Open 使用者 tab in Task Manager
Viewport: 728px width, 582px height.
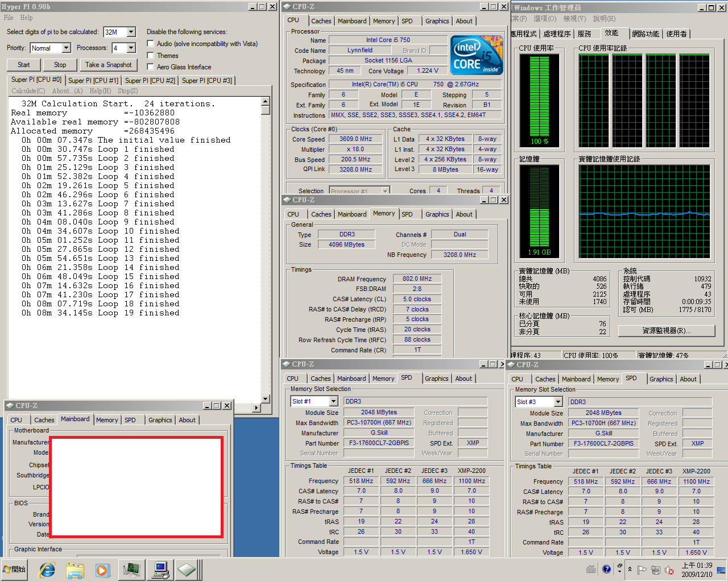(x=676, y=34)
